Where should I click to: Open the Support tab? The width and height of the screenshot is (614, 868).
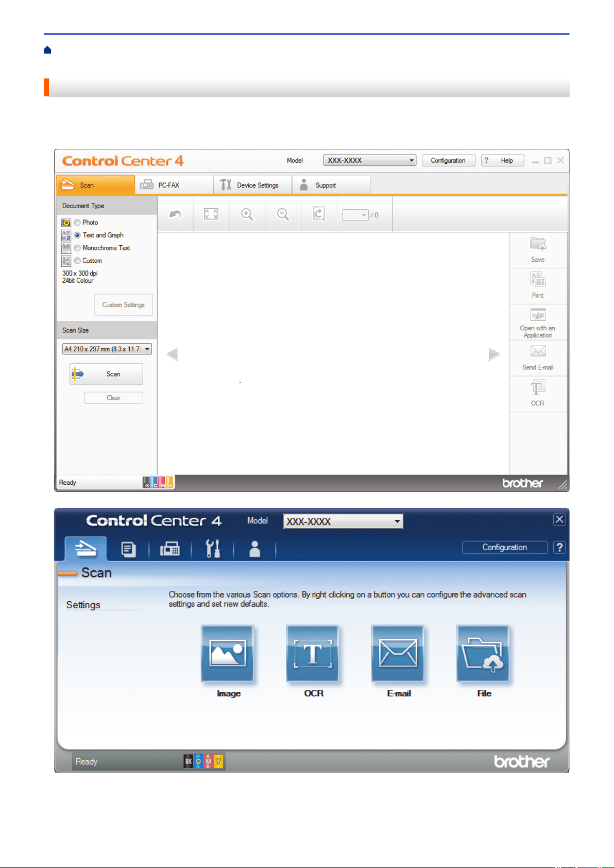[x=331, y=185]
